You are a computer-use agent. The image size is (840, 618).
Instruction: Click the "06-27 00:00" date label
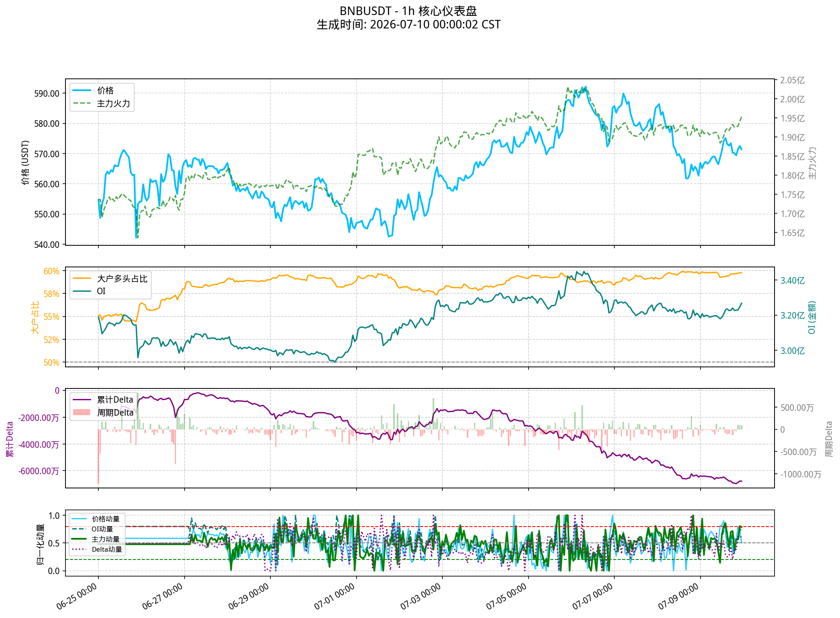pyautogui.click(x=163, y=596)
